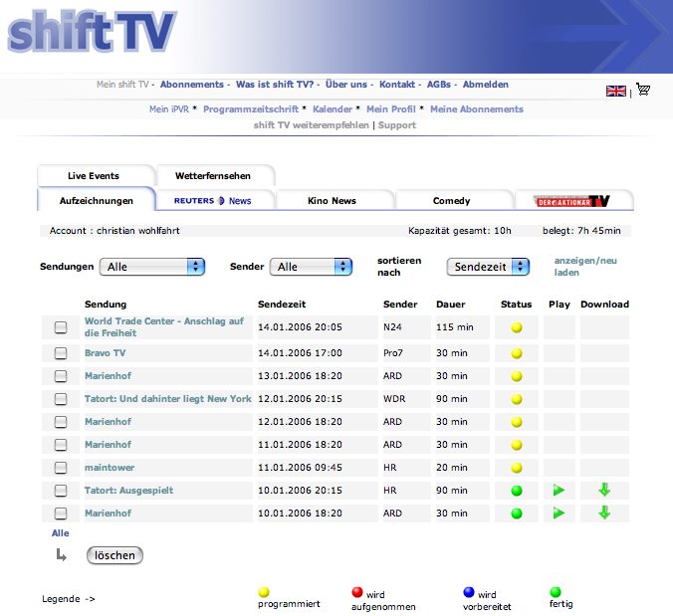Click the shift TV logo
673x616 pixels.
tap(92, 31)
